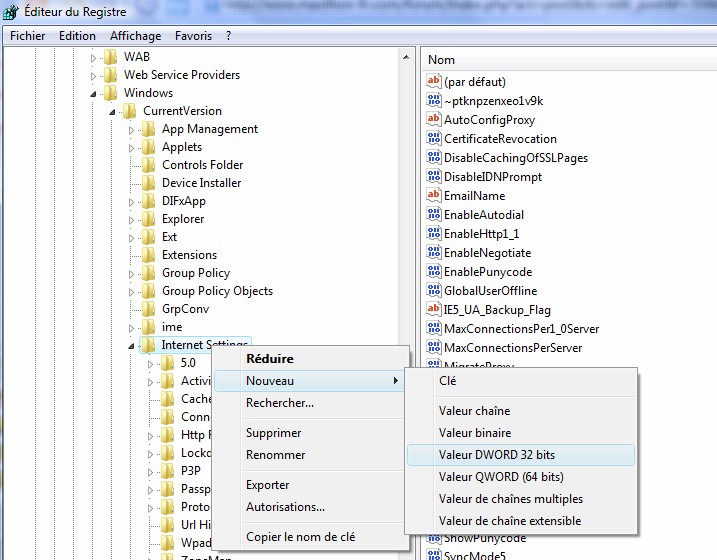717x560 pixels.
Task: Click the Extensions folder icon
Action: [148, 255]
